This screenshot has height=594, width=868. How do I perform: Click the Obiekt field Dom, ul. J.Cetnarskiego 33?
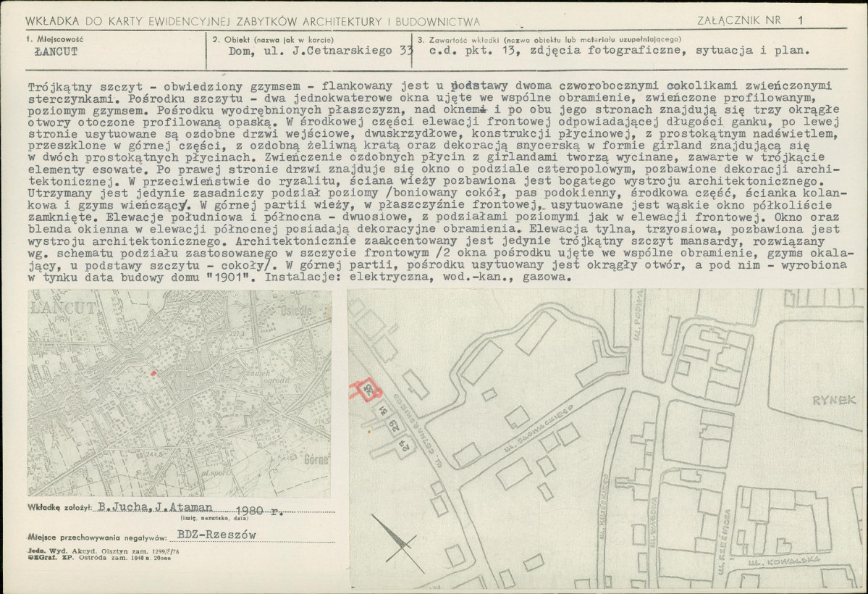(321, 51)
